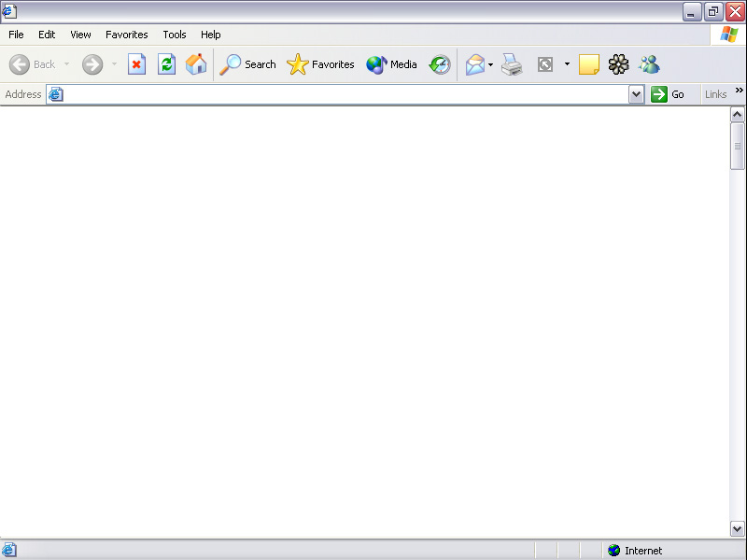Open the Favorites pane star button
The height and width of the screenshot is (560, 747).
point(320,64)
